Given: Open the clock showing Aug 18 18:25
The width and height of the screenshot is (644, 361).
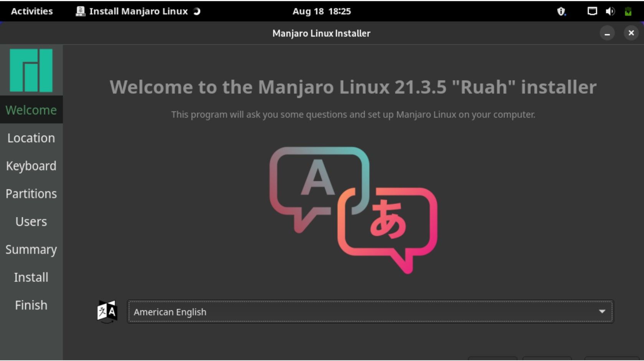Looking at the screenshot, I should tap(322, 11).
